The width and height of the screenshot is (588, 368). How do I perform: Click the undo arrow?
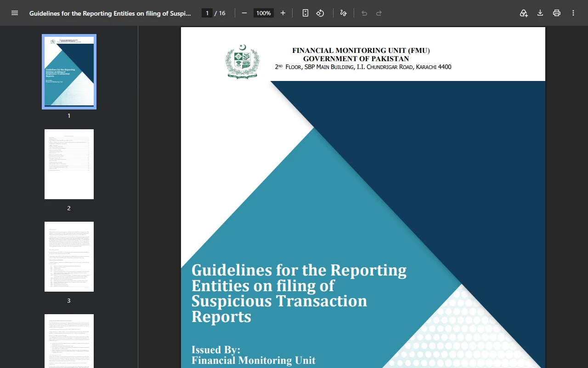(x=364, y=13)
